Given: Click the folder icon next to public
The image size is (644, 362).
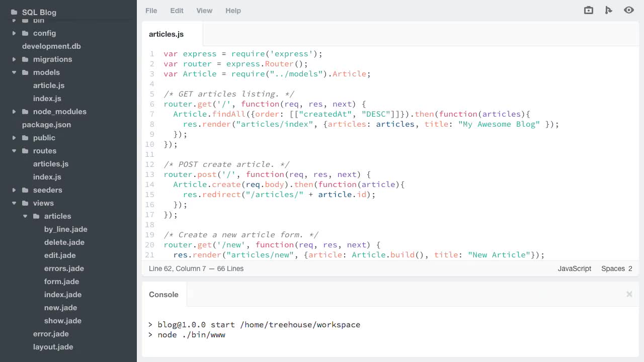Looking at the screenshot, I should pyautogui.click(x=26, y=138).
